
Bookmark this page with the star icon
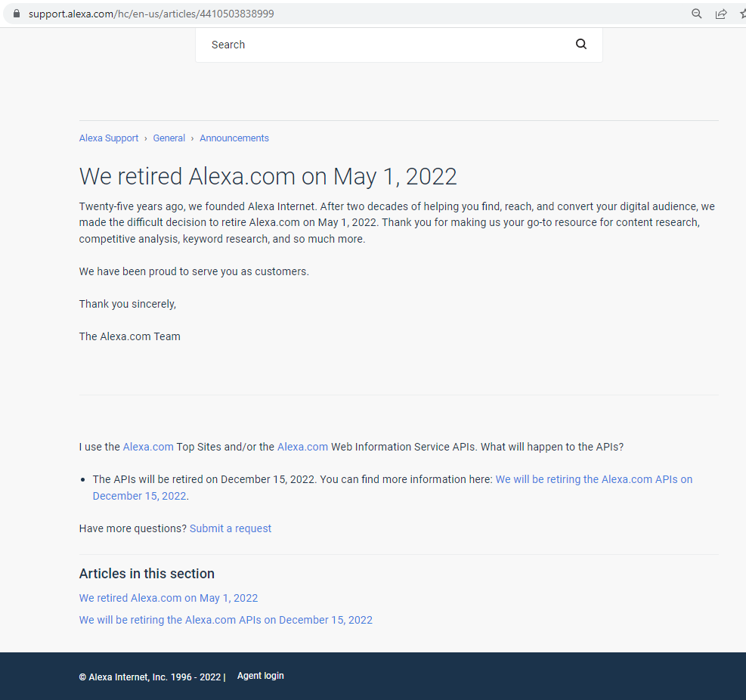(x=742, y=14)
